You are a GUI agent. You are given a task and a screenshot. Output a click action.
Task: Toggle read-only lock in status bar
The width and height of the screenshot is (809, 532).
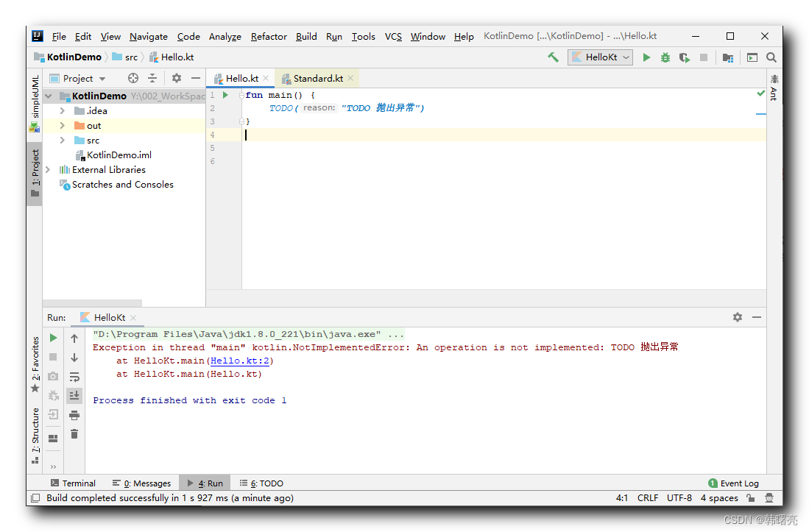pyautogui.click(x=751, y=497)
